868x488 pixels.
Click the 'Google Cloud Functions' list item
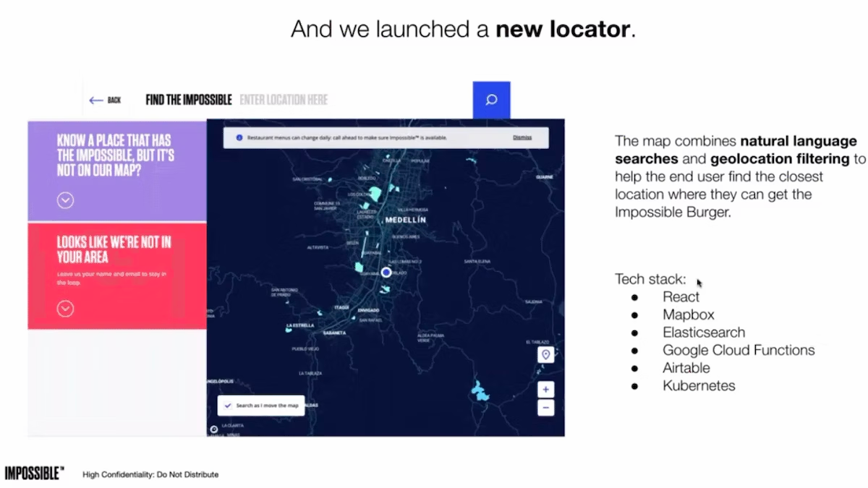(x=739, y=350)
